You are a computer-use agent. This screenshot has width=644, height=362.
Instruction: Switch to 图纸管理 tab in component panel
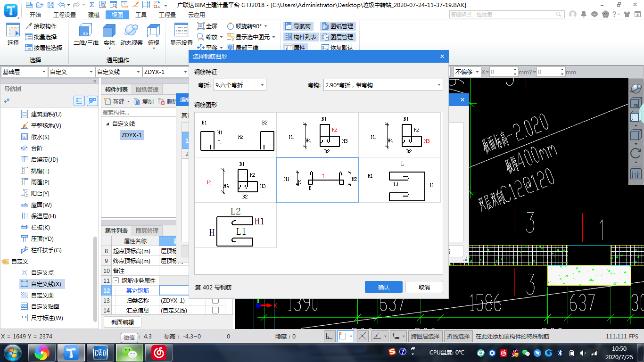pos(147,89)
